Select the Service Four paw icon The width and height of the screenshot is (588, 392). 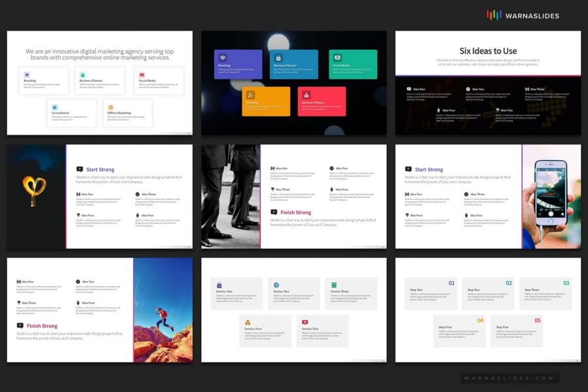pyautogui.click(x=248, y=321)
